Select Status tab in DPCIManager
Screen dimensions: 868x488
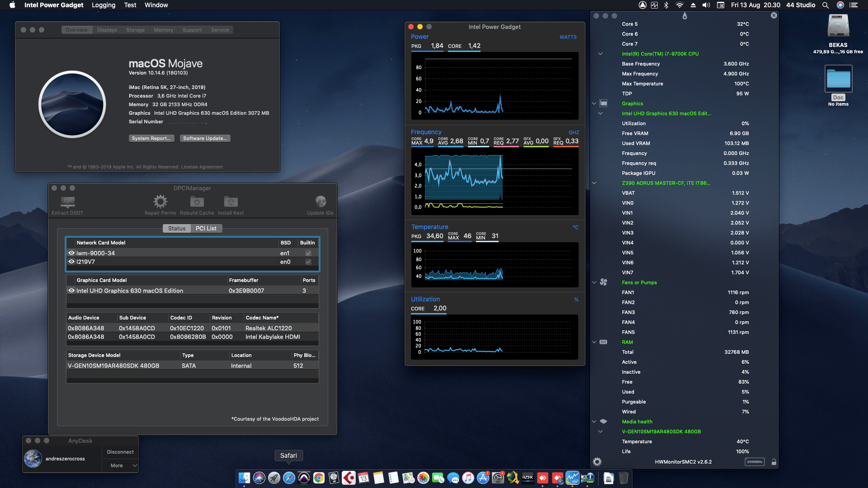pos(177,228)
